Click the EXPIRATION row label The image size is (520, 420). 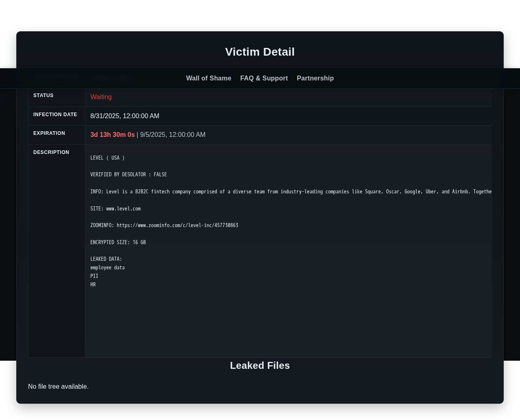(x=49, y=133)
